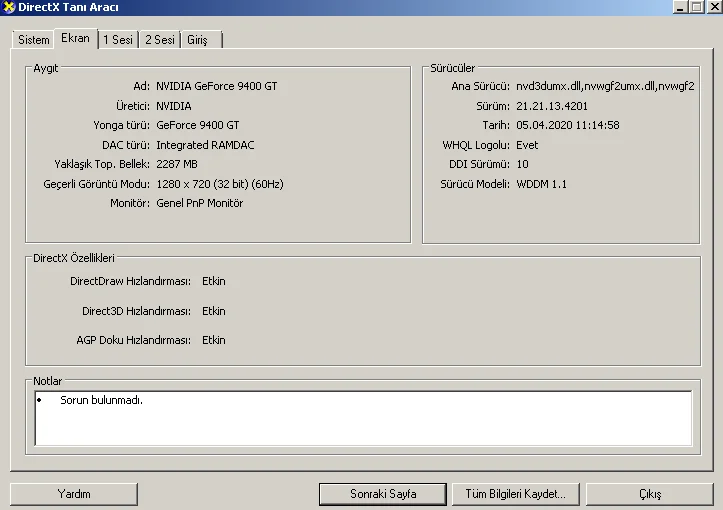
Task: Click device name 'NVIDIA GeForce 9400 GT'
Action: click(x=217, y=86)
